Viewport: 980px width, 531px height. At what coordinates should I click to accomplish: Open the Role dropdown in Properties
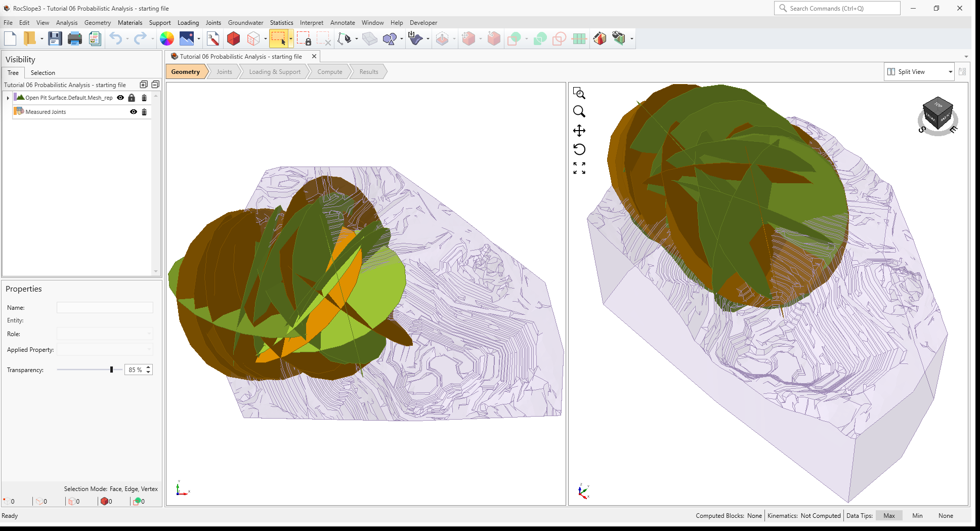tap(105, 334)
